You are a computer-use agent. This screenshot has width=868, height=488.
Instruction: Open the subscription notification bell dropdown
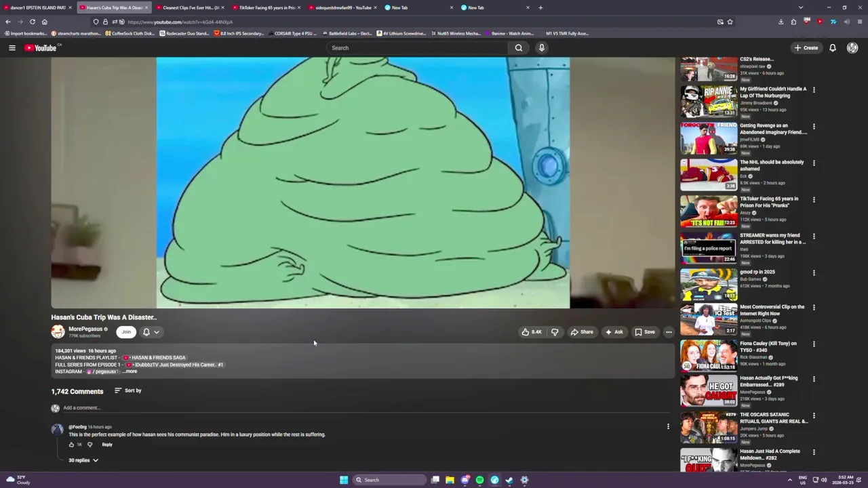(151, 332)
